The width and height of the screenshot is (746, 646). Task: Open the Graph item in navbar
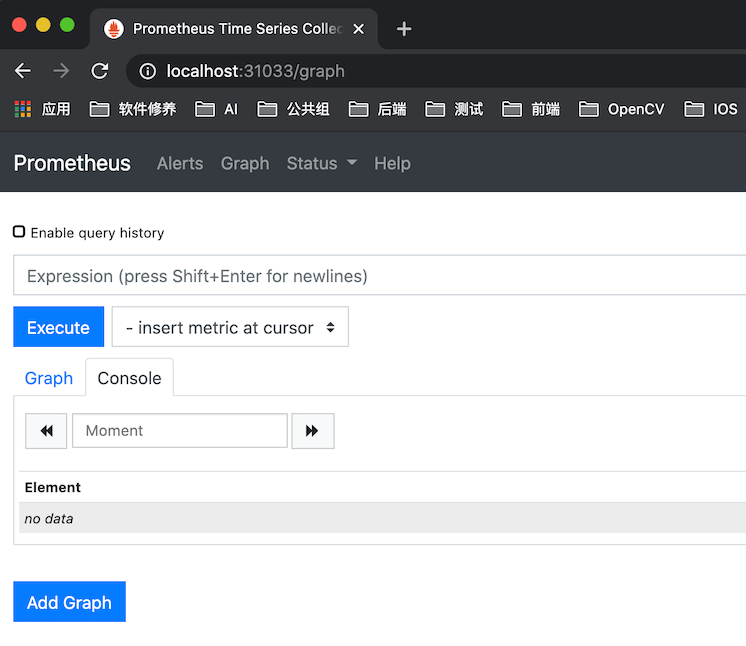pos(245,163)
